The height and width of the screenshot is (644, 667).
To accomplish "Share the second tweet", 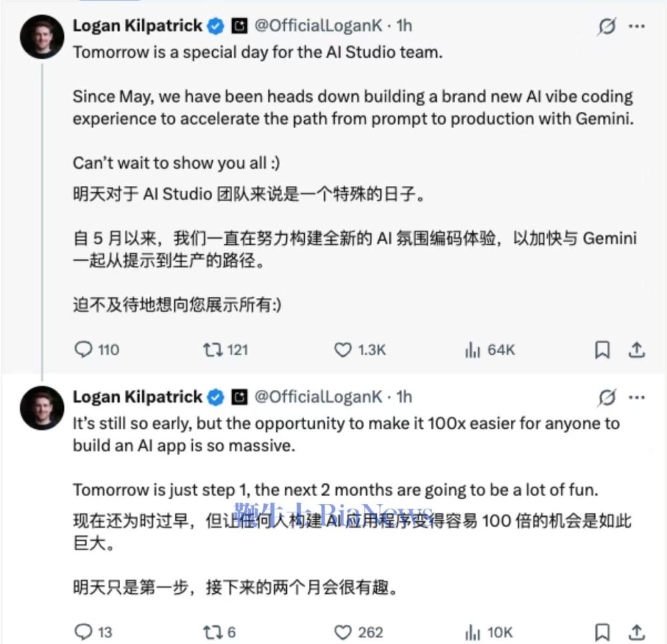I will tap(637, 631).
